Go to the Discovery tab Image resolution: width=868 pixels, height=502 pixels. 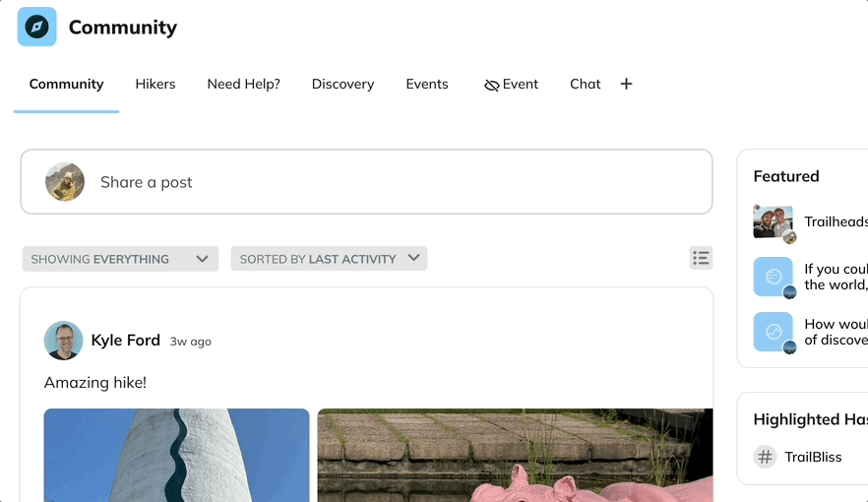[x=342, y=84]
